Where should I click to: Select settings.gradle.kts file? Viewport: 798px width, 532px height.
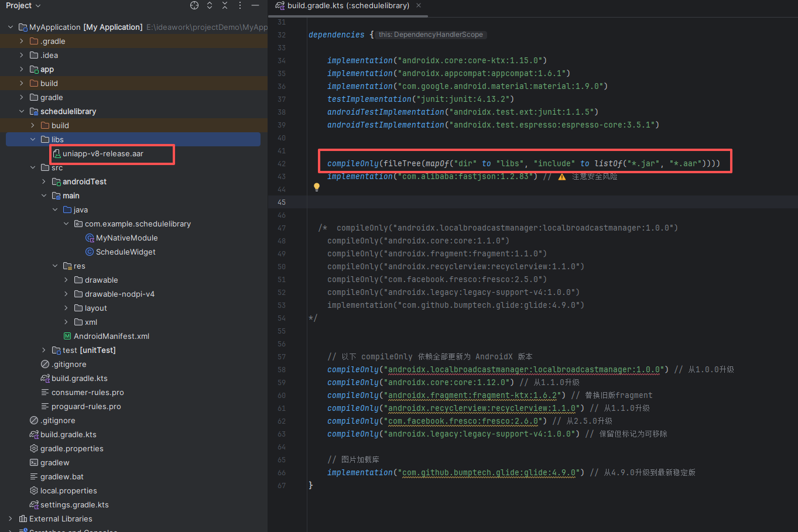coord(74,504)
